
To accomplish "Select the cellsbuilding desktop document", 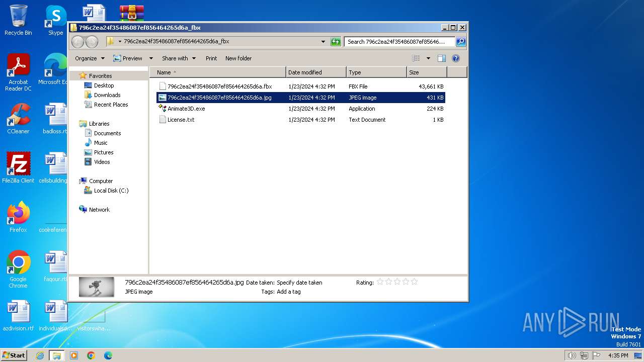I will (53, 168).
